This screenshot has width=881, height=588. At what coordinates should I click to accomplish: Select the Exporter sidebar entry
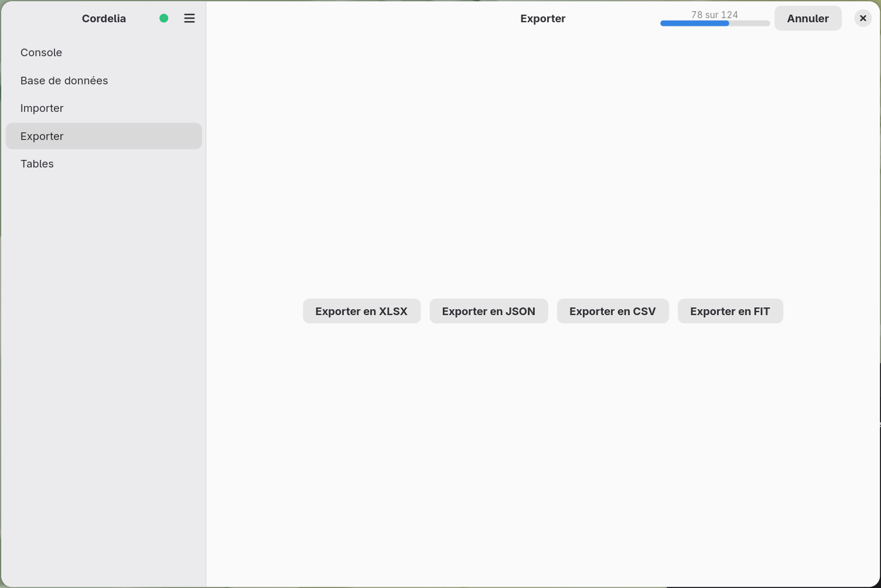pos(104,136)
